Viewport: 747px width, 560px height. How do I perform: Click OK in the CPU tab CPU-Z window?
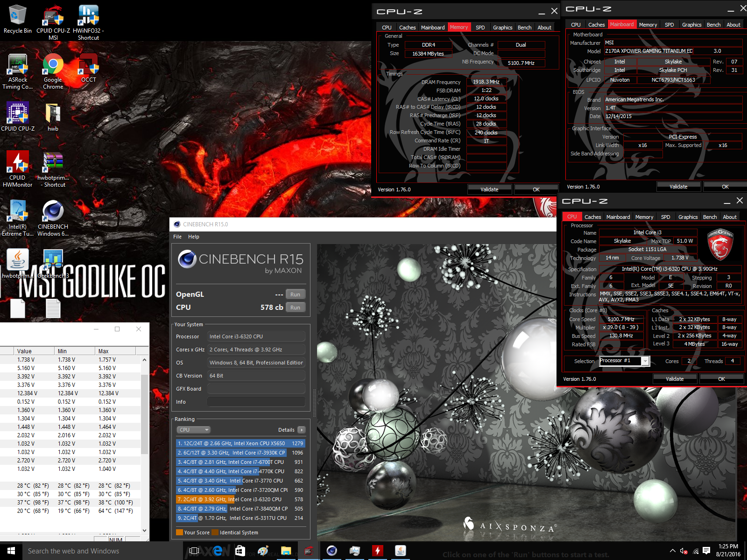click(x=721, y=379)
